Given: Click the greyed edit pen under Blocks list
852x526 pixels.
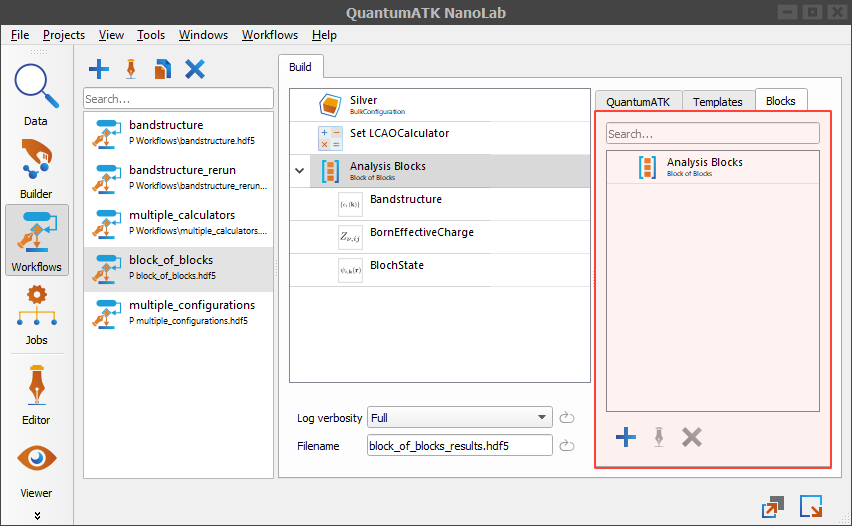Looking at the screenshot, I should (659, 437).
